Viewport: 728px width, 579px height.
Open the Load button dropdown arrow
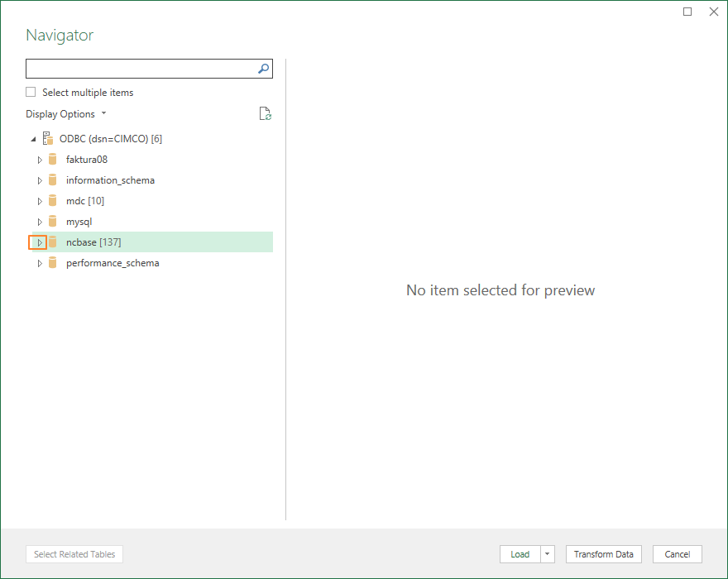pyautogui.click(x=548, y=554)
